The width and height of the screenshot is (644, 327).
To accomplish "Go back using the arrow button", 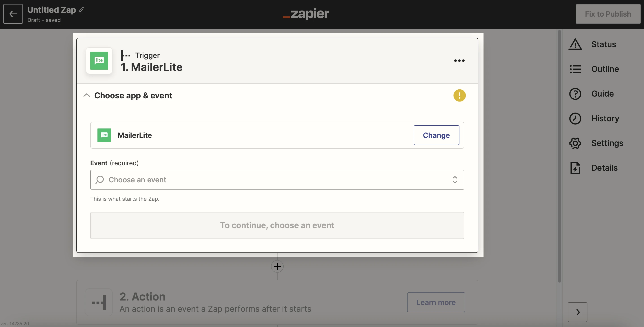I will [x=13, y=14].
